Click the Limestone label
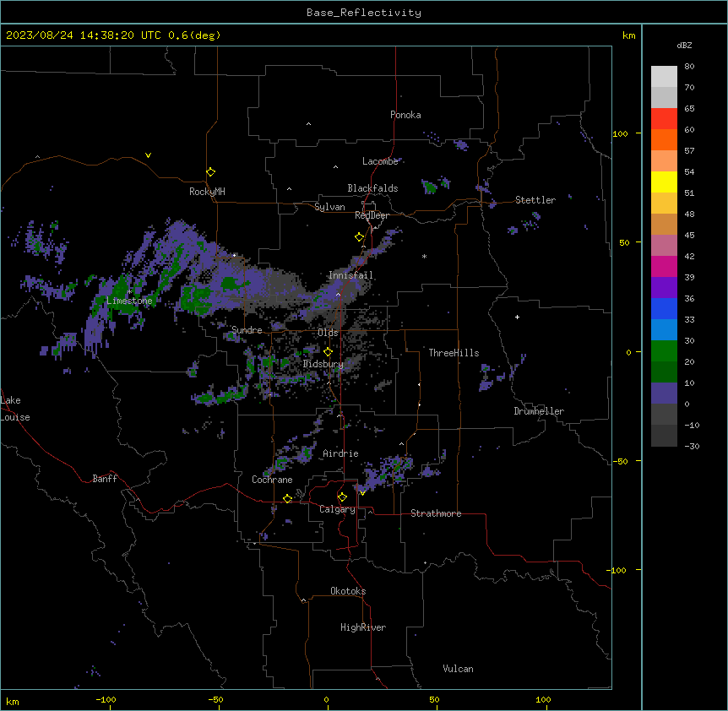 129,301
